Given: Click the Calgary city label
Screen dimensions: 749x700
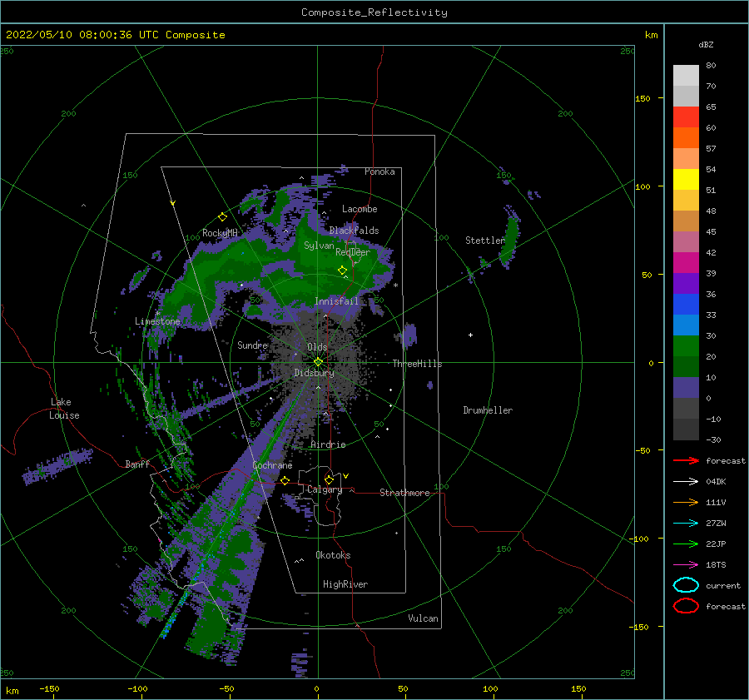Looking at the screenshot, I should click(x=325, y=489).
